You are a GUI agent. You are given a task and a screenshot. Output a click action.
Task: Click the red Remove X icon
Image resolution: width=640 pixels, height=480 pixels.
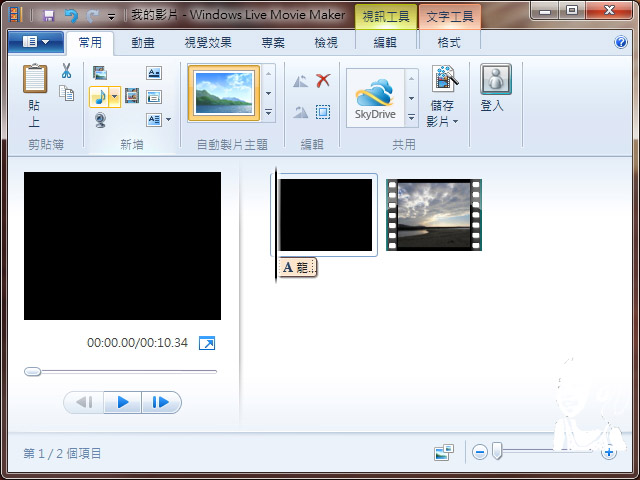[x=323, y=80]
